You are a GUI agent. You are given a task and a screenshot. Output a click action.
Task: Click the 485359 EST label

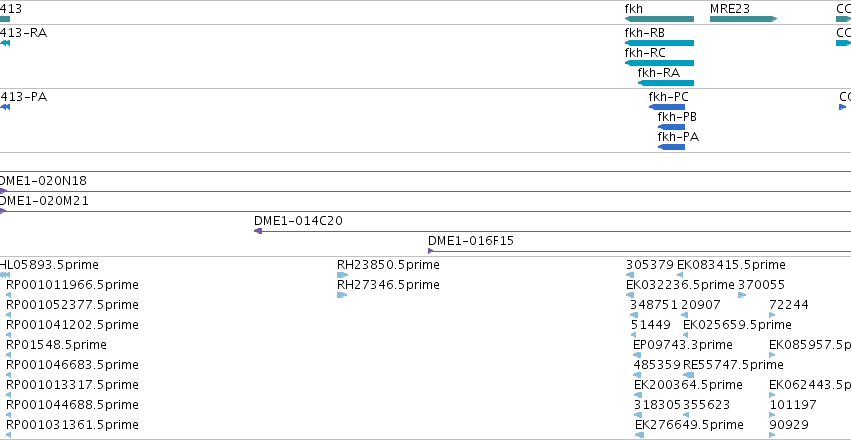click(x=658, y=365)
